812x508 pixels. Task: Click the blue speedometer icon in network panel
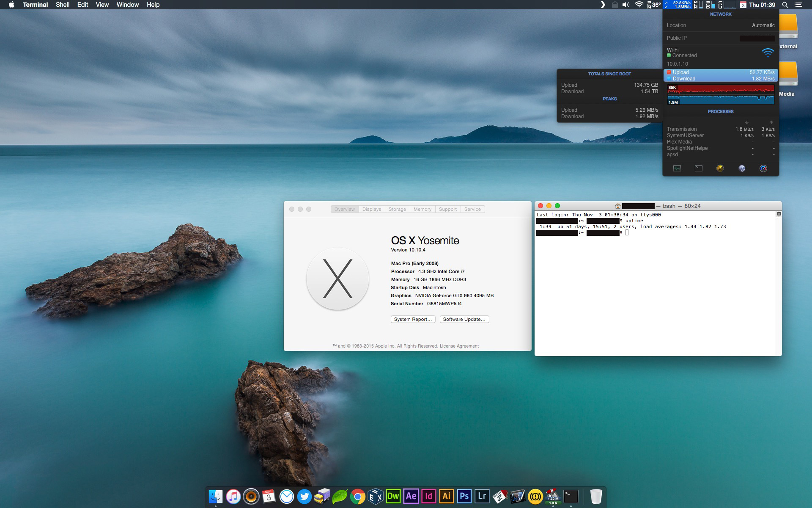(x=763, y=168)
